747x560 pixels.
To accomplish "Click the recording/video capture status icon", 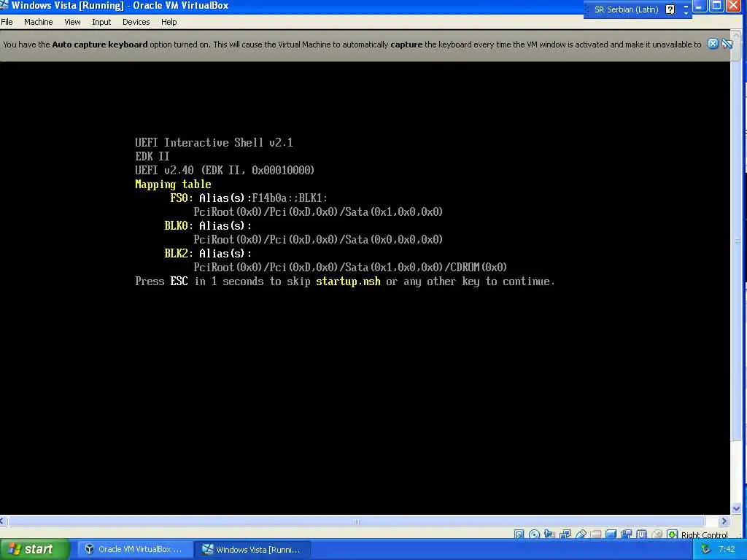I will pos(626,534).
